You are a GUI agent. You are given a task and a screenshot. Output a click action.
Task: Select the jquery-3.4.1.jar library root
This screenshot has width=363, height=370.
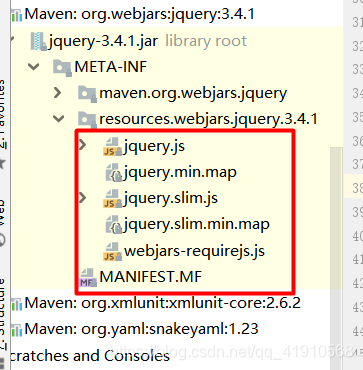tap(104, 41)
